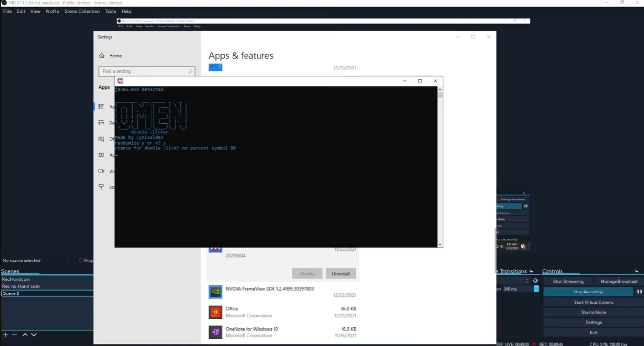Click the console scrollbar up arrow

440,89
